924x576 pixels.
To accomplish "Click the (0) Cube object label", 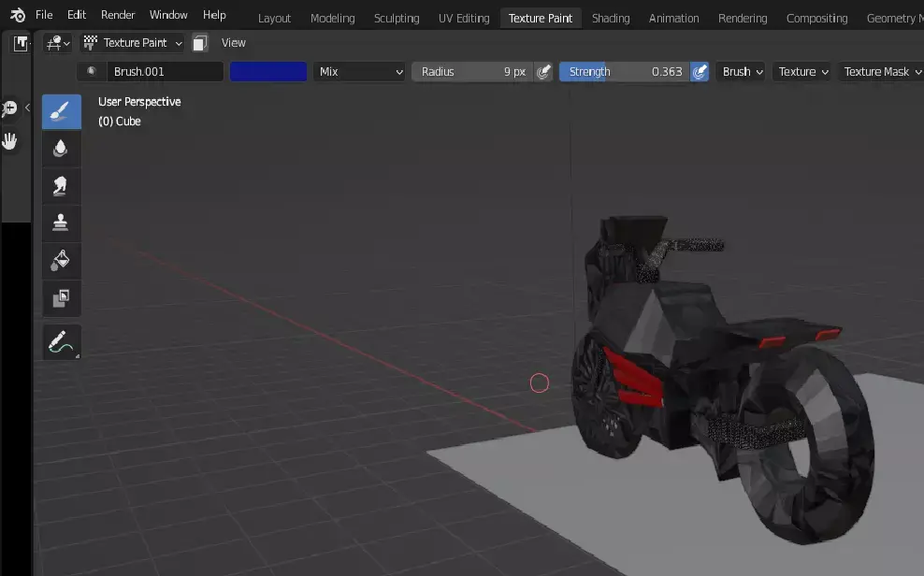I will (120, 122).
